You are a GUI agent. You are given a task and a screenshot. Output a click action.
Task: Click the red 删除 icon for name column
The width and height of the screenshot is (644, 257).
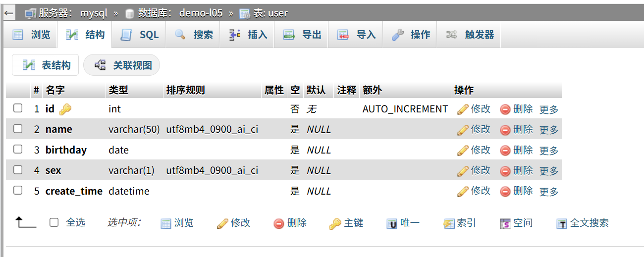click(x=505, y=130)
